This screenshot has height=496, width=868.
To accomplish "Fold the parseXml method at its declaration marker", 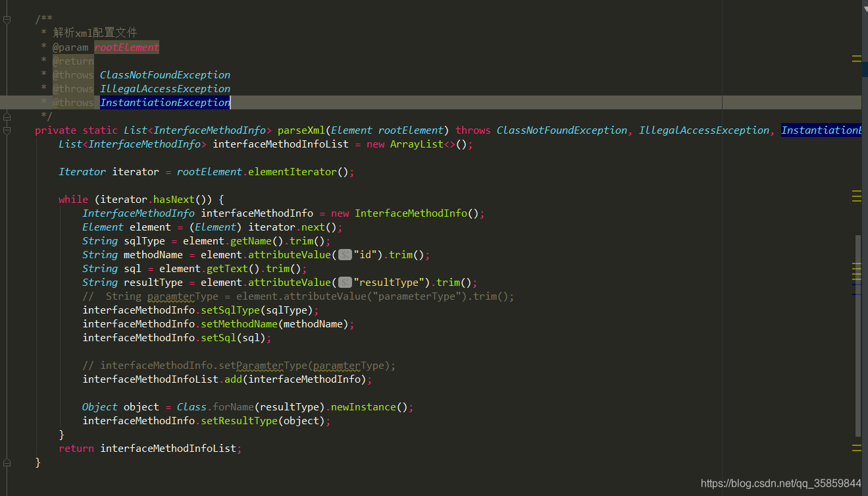I will click(x=7, y=130).
